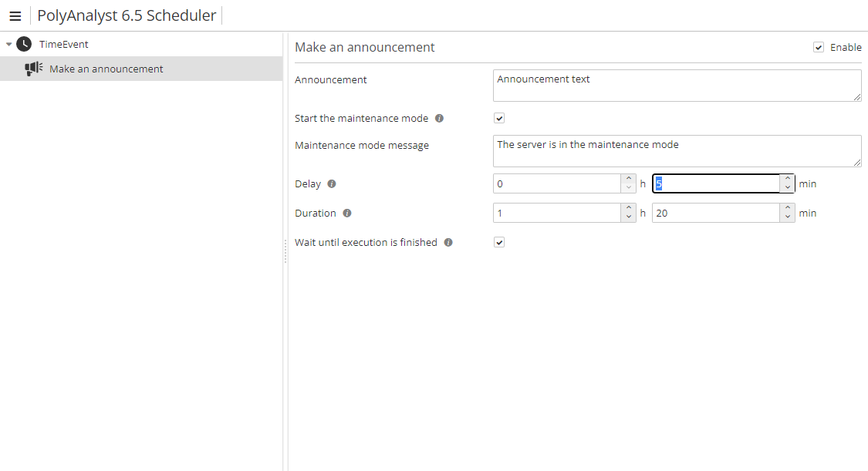
Task: Open the hamburger menu
Action: pos(15,16)
